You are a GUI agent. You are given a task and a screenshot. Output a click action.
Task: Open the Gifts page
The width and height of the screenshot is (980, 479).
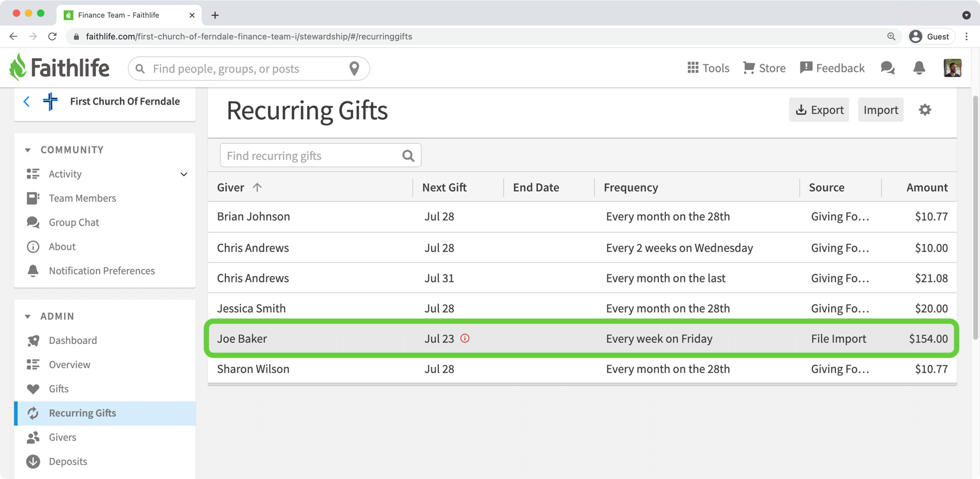tap(59, 389)
